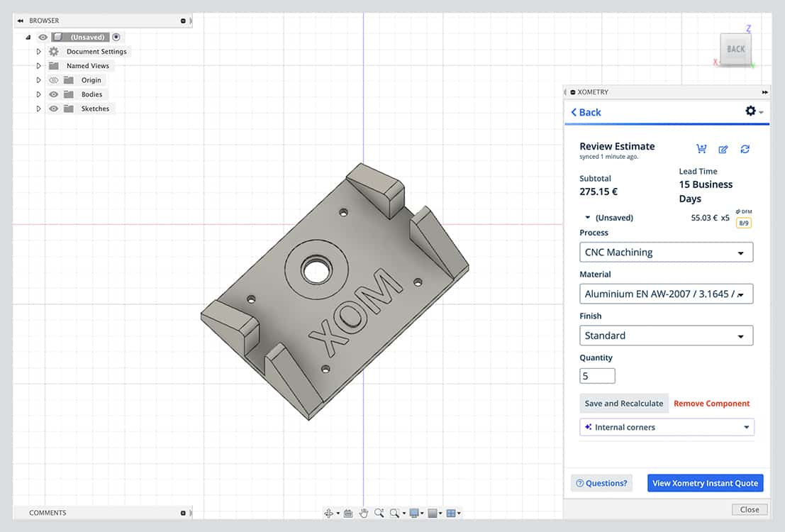Hide the Bodies folder via eye icon

click(54, 94)
